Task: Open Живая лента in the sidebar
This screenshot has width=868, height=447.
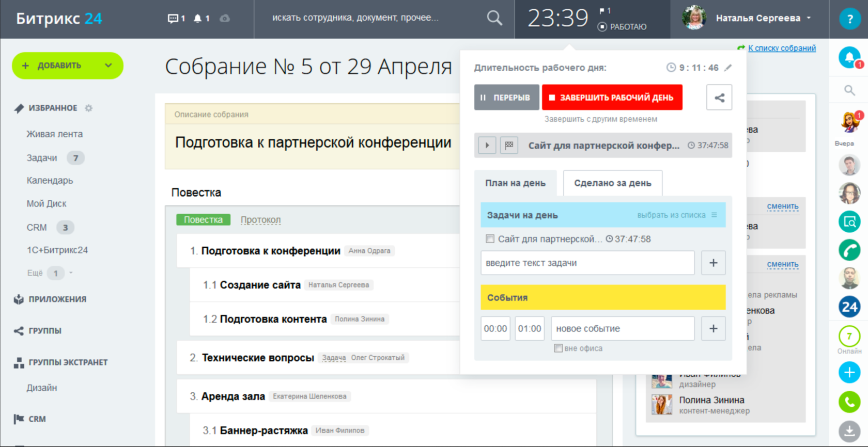Action: click(55, 134)
